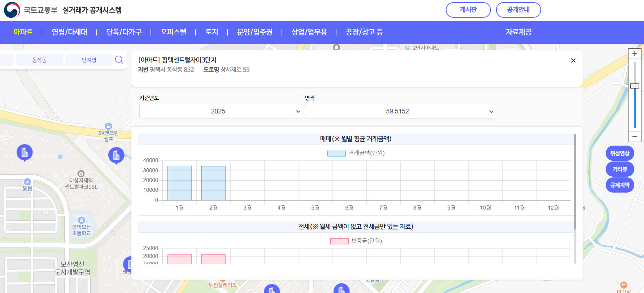Click the zoom level slider handle

pyautogui.click(x=635, y=86)
